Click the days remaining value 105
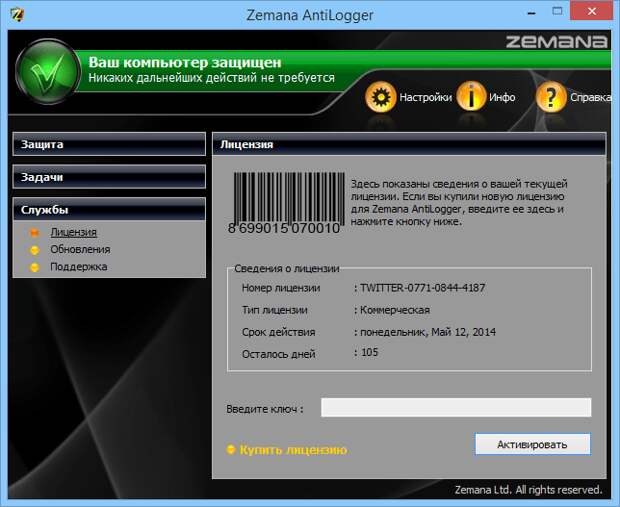This screenshot has width=620, height=507. click(370, 352)
